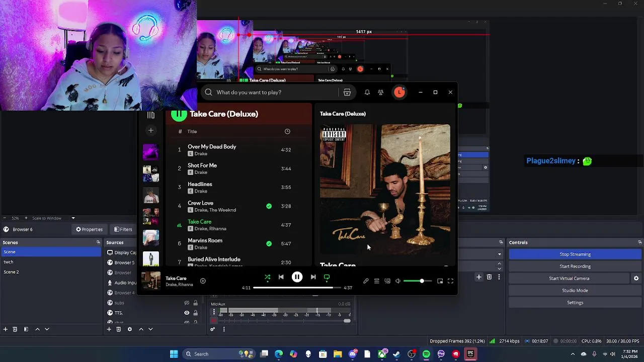Play the track Over My Dead Body

tap(212, 147)
